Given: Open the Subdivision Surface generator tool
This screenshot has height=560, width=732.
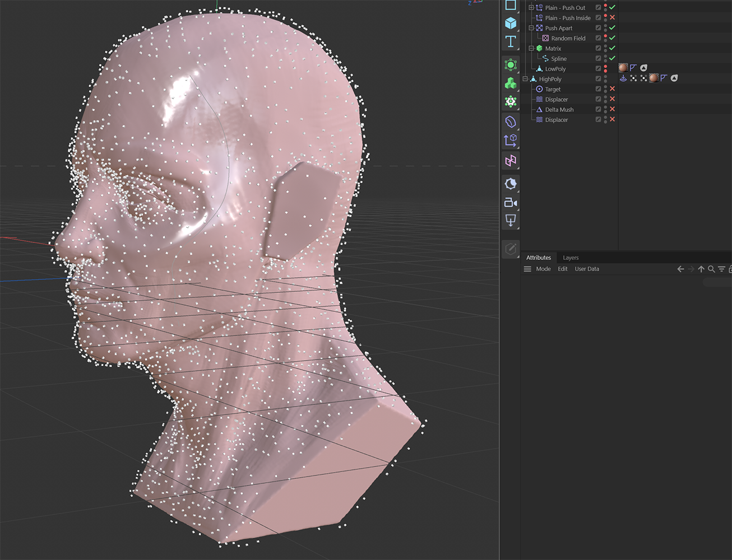Looking at the screenshot, I should [x=511, y=65].
